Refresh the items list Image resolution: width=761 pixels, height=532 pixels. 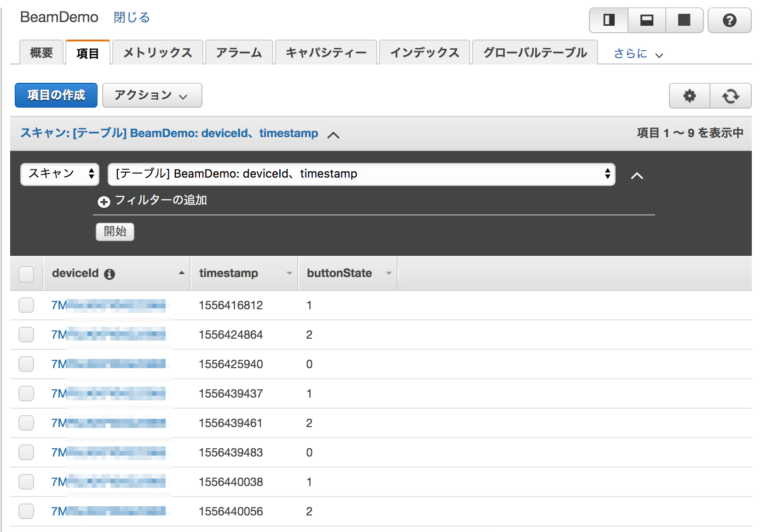731,96
